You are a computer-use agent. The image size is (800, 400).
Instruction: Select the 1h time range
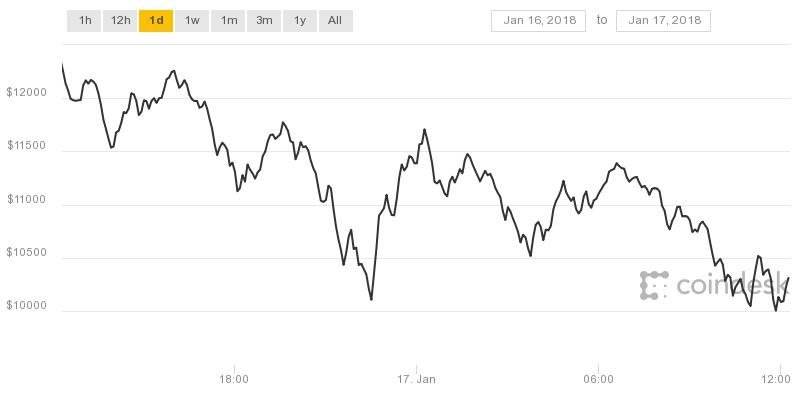(x=84, y=20)
